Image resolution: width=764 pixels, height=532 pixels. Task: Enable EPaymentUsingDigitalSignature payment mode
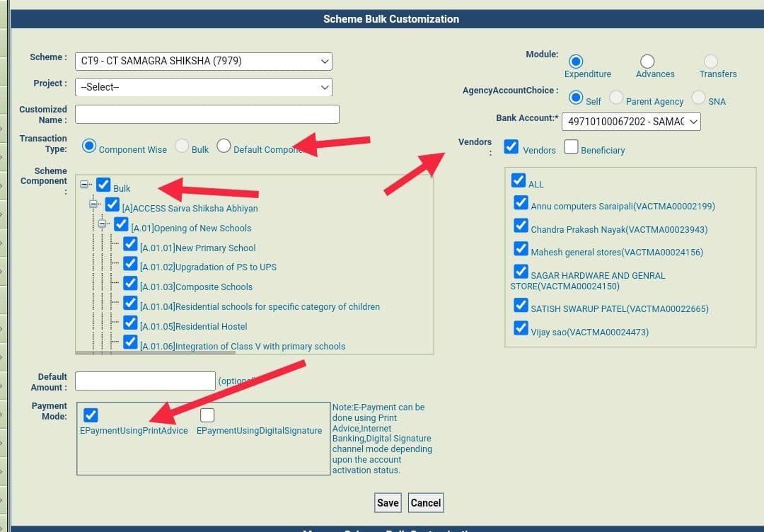pos(207,415)
